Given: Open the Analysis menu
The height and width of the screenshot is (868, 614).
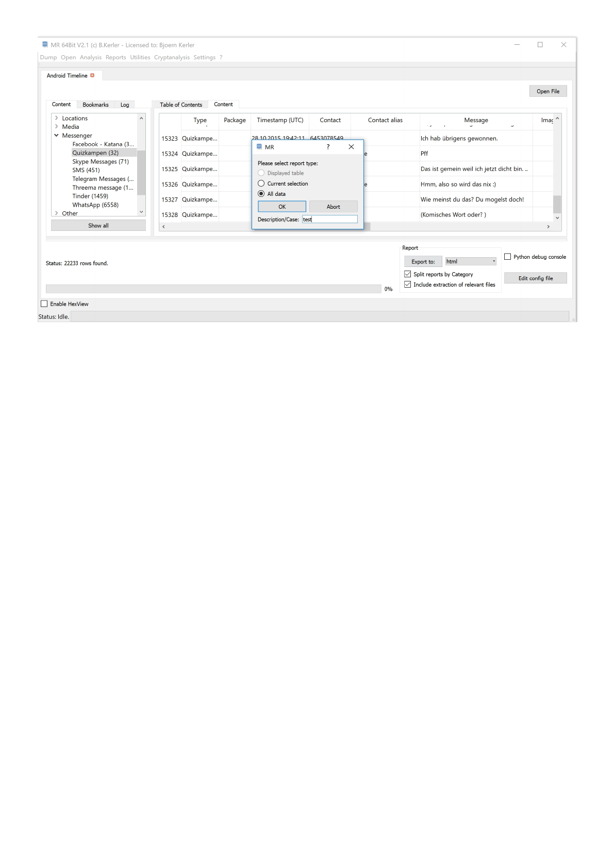Looking at the screenshot, I should click(x=91, y=57).
